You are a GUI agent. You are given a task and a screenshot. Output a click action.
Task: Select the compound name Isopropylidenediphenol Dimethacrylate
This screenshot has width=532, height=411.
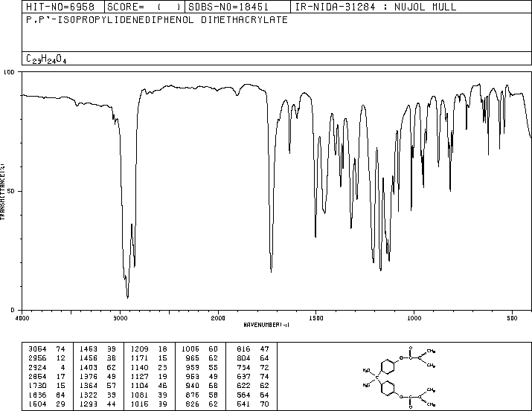pyautogui.click(x=157, y=20)
